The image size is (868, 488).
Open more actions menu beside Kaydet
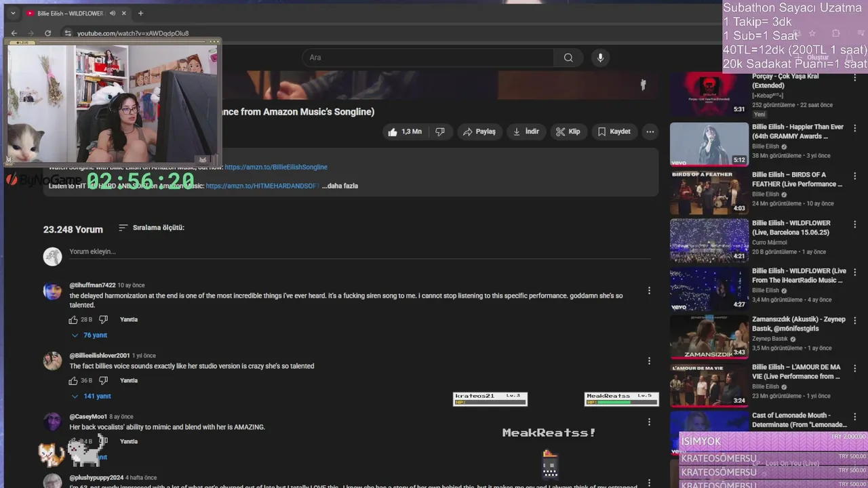point(650,131)
